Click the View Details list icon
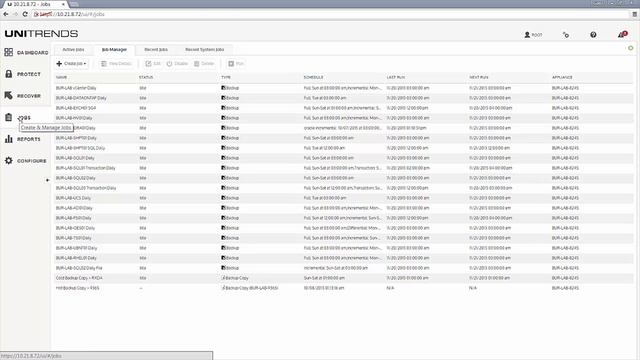Screen dimensions: 640x360 point(104,64)
